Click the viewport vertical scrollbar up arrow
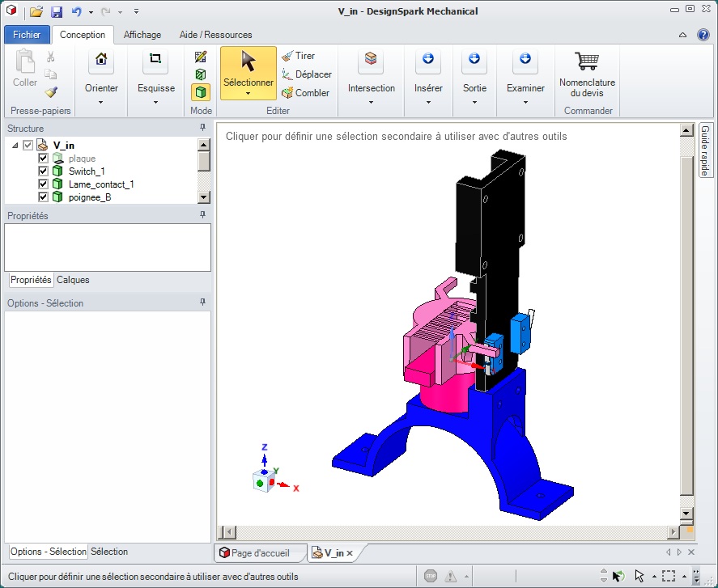The image size is (718, 588). click(x=686, y=130)
